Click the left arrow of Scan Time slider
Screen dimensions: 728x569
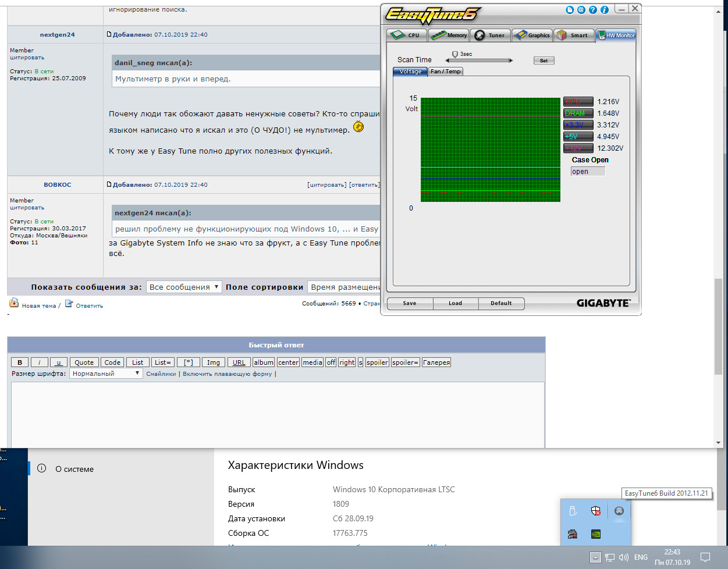448,61
